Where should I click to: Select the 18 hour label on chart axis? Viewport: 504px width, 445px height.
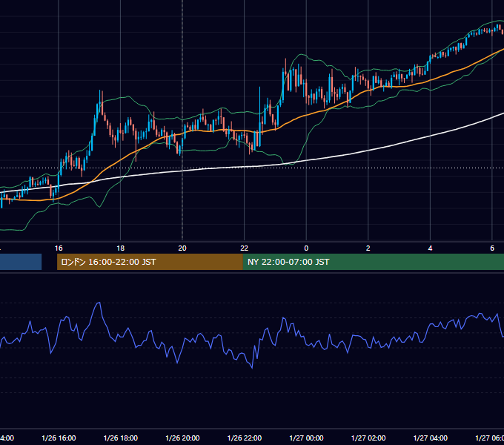point(120,248)
